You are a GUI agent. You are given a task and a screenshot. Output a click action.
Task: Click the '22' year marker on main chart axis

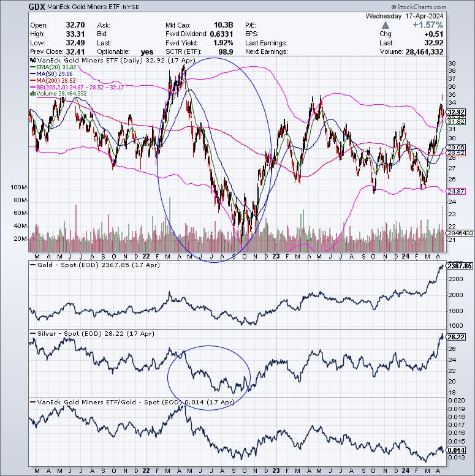(x=146, y=256)
